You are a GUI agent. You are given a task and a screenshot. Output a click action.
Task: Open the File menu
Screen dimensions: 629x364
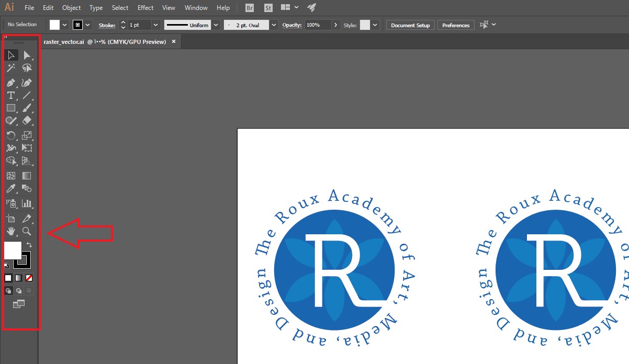29,8
